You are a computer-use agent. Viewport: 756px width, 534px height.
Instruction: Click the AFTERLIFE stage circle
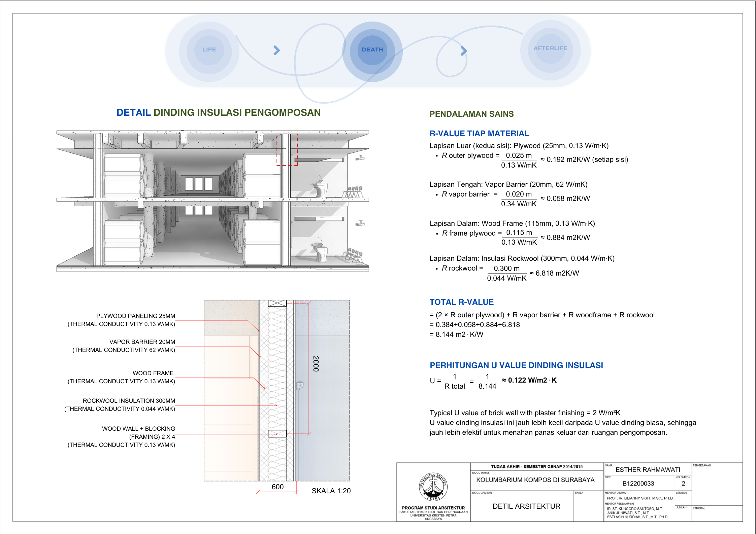coord(550,48)
